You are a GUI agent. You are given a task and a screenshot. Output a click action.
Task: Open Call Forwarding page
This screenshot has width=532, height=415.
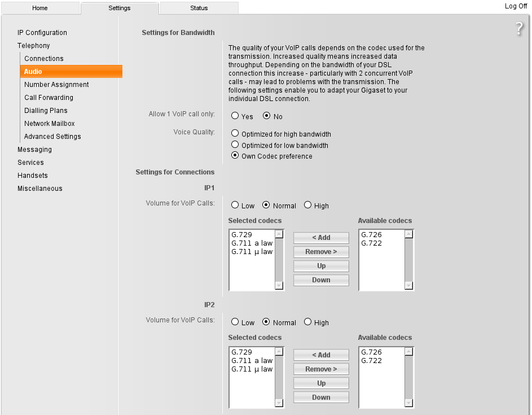(49, 98)
